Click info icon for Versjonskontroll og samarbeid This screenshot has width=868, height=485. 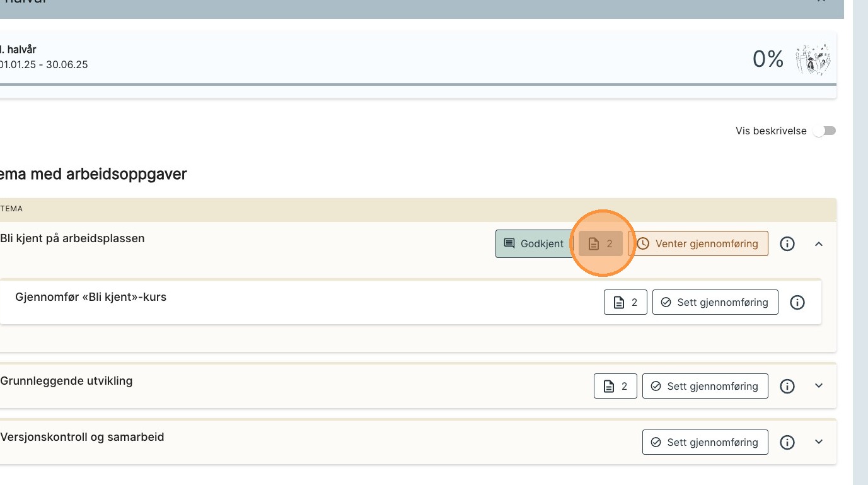point(787,442)
